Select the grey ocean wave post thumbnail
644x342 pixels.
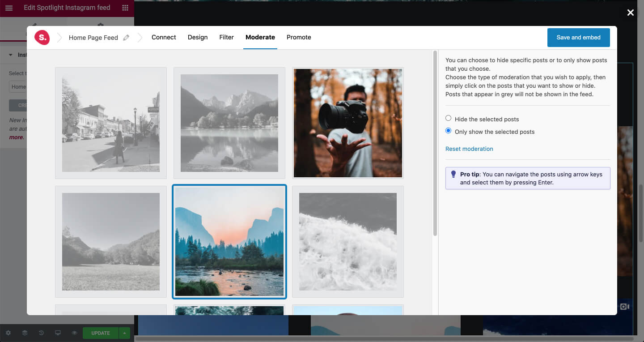coord(348,242)
